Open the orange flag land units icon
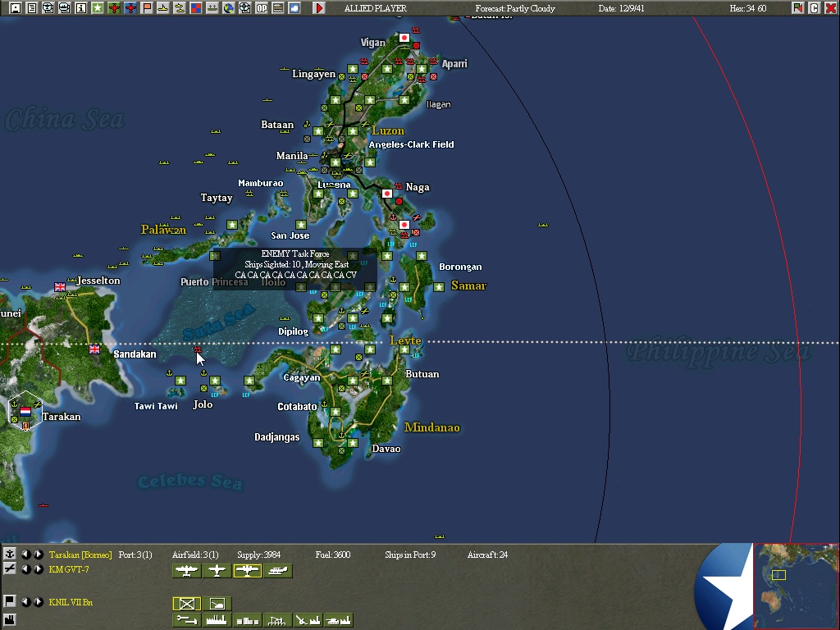The width and height of the screenshot is (840, 630). [x=147, y=8]
